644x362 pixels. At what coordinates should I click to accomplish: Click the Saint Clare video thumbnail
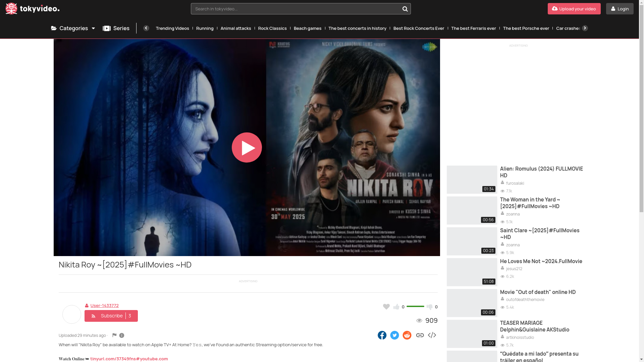[472, 241]
